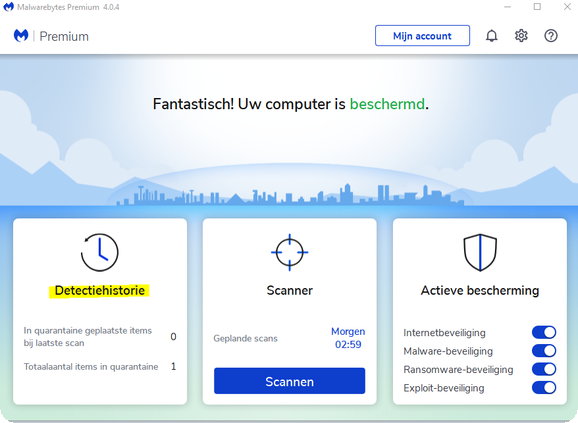
Task: Click the Detectiehistorie clock icon
Action: (100, 252)
